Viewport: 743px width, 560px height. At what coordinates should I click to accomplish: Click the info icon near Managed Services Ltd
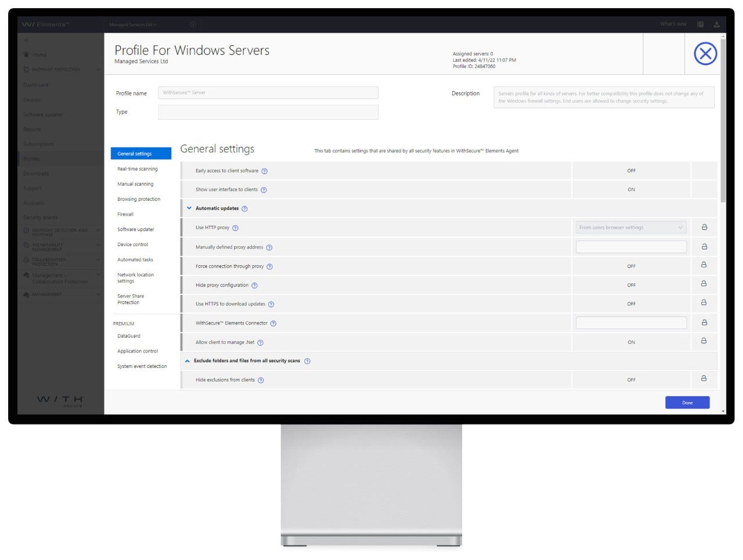(x=193, y=24)
